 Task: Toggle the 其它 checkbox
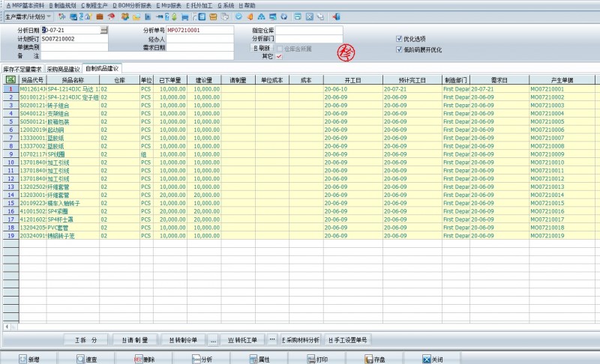(x=278, y=56)
